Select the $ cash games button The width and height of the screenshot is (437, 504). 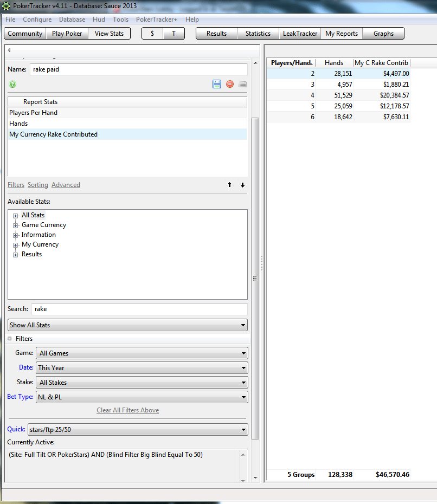(x=152, y=34)
